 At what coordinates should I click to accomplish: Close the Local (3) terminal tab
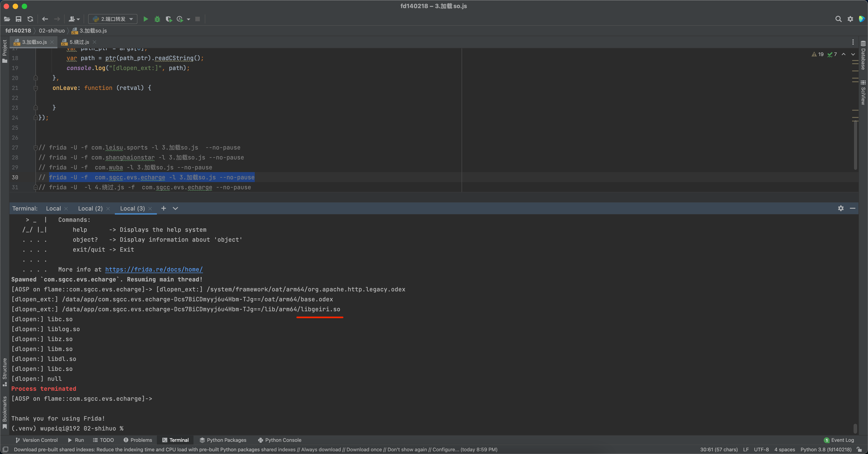coord(150,209)
